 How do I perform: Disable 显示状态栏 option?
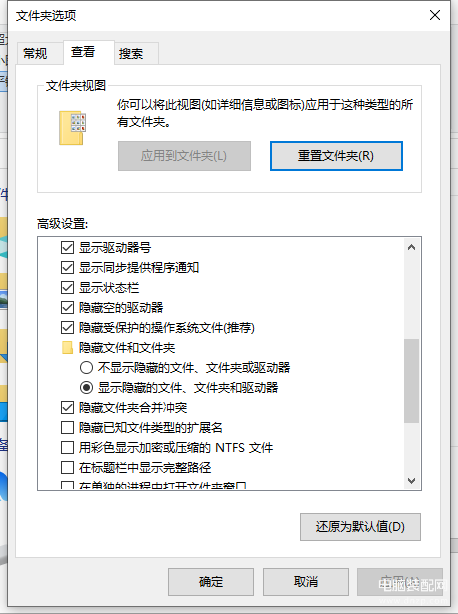tap(67, 287)
